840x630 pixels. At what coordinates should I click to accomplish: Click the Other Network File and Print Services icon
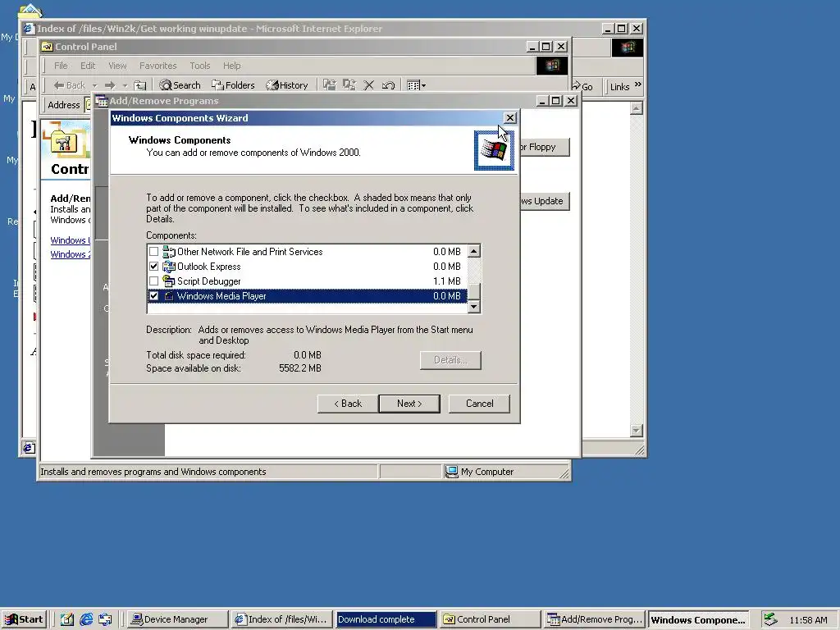169,251
